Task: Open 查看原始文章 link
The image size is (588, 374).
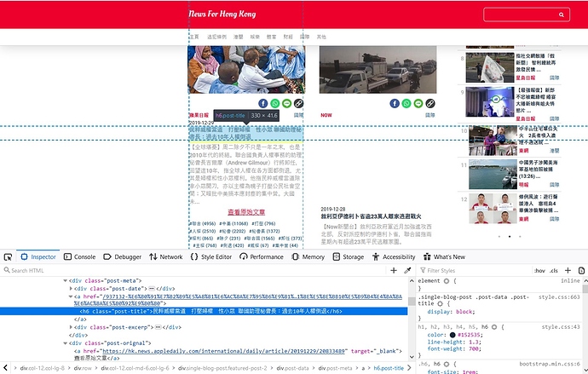Action: coord(246,212)
